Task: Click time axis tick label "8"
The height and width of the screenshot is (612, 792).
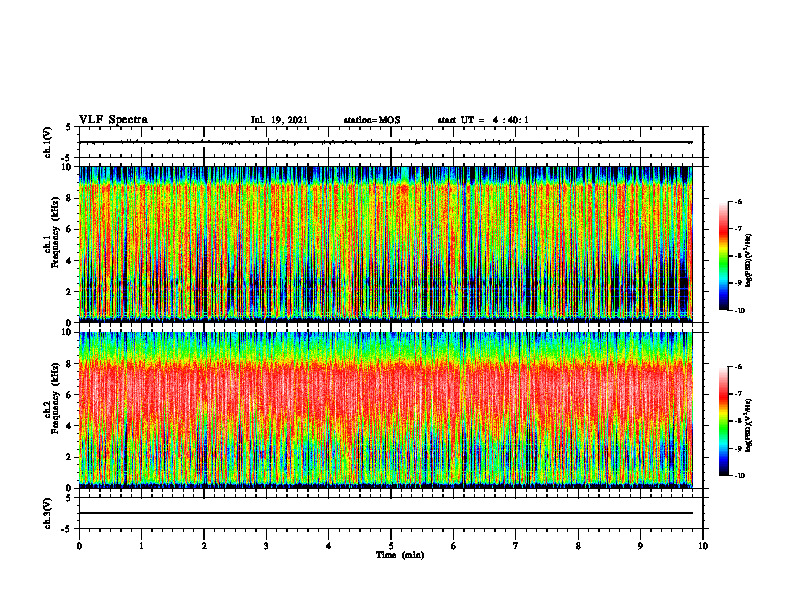Action: (x=578, y=546)
